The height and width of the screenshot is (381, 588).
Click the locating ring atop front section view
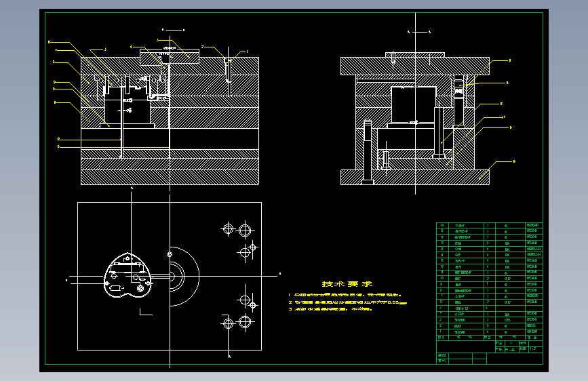(170, 57)
